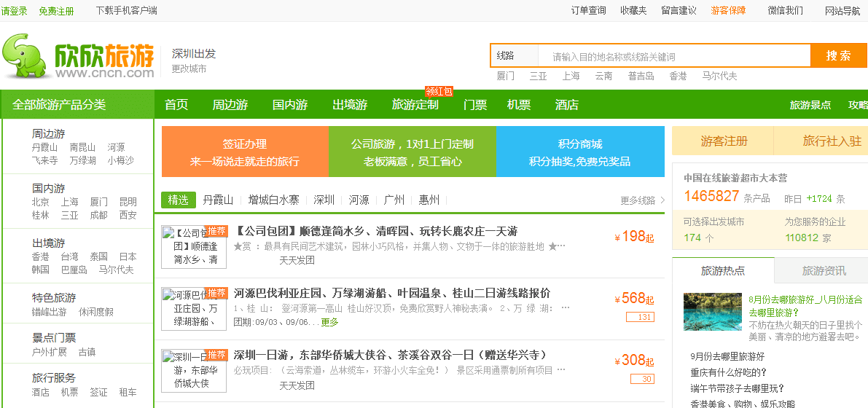The image size is (868, 408).
Task: Click the 请登录 link
Action: 15,11
